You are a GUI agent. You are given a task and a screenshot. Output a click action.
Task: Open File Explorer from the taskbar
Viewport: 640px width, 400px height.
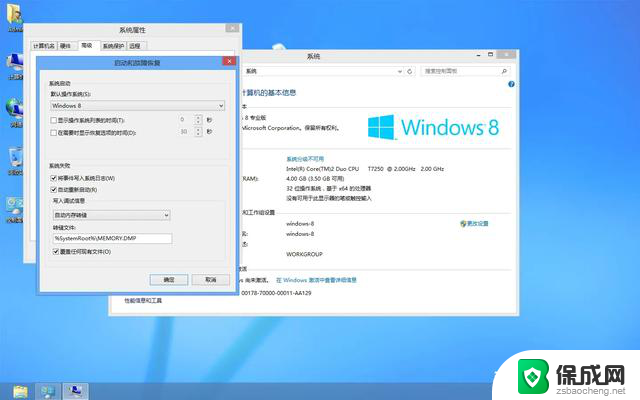(20, 391)
